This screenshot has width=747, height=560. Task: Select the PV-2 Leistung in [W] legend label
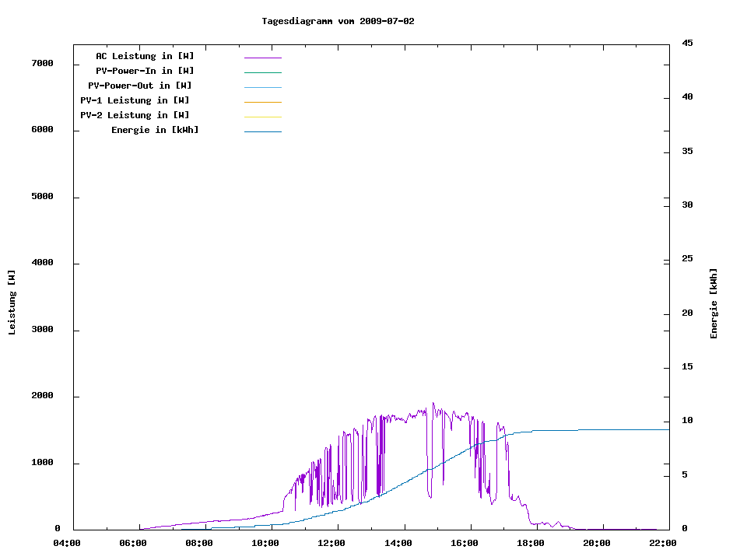coord(135,115)
